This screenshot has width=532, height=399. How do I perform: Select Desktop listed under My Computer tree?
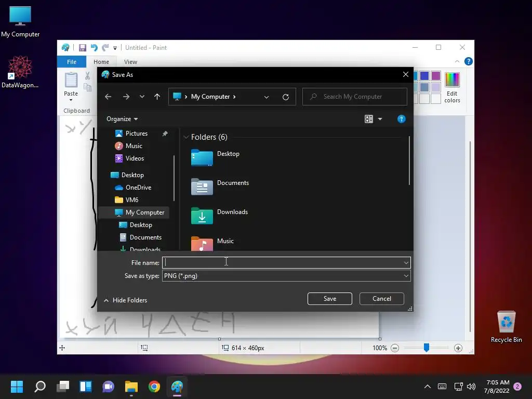tap(140, 225)
